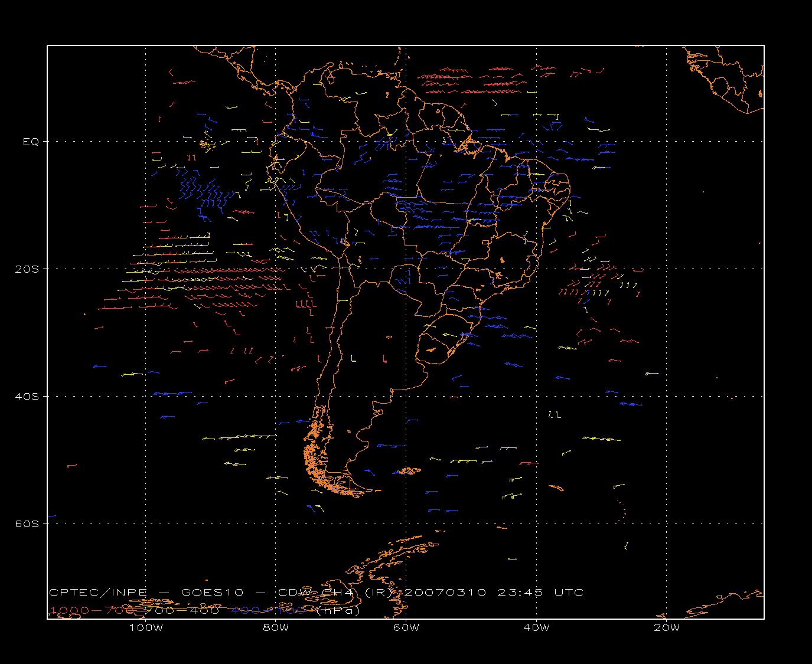Click the 23:45 time text
The height and width of the screenshot is (664, 812).
pos(520,593)
